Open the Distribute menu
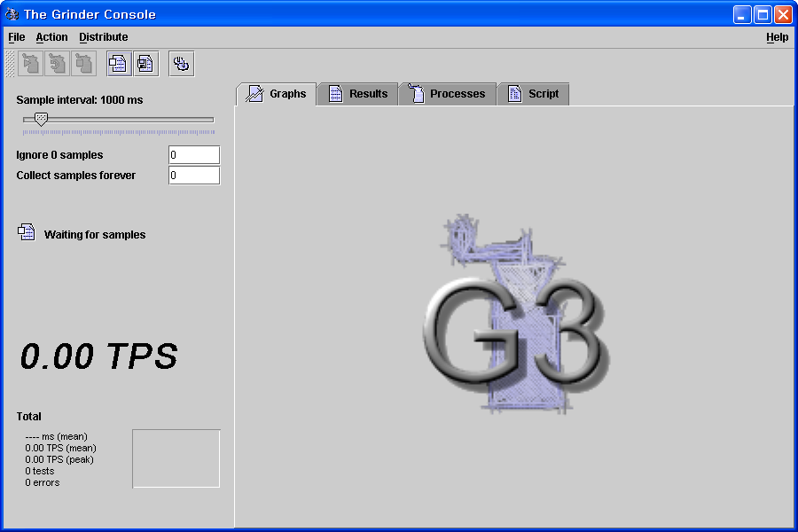The width and height of the screenshot is (798, 532). coord(104,36)
